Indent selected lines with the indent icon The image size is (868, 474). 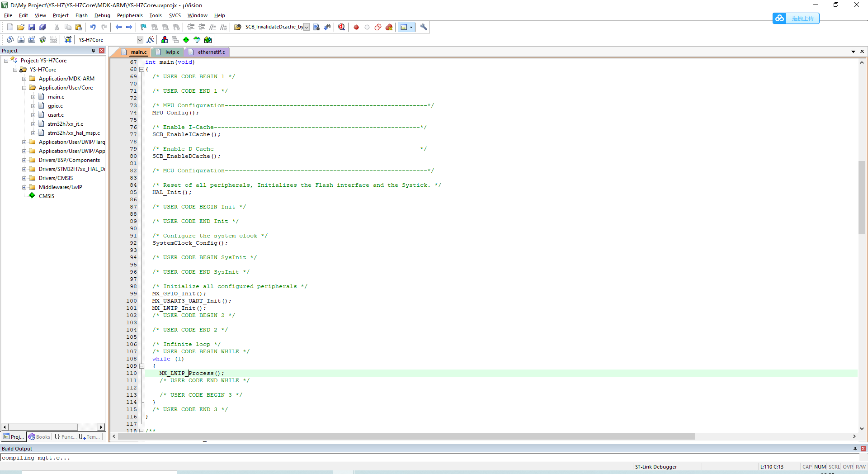point(191,27)
